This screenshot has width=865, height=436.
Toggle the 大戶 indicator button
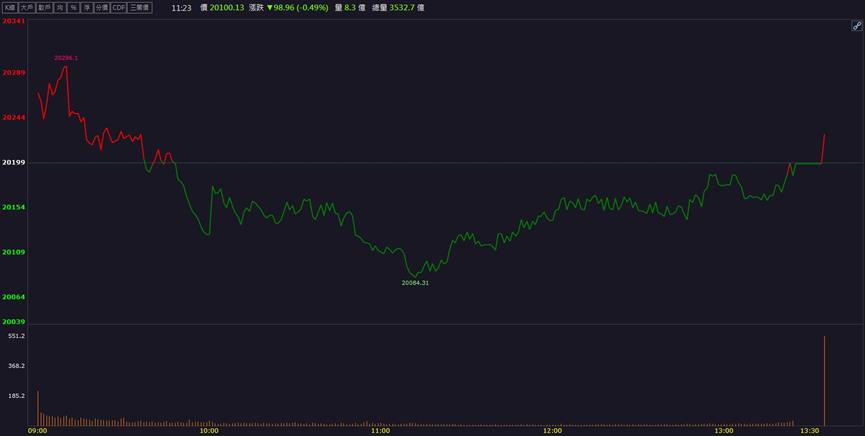click(27, 8)
